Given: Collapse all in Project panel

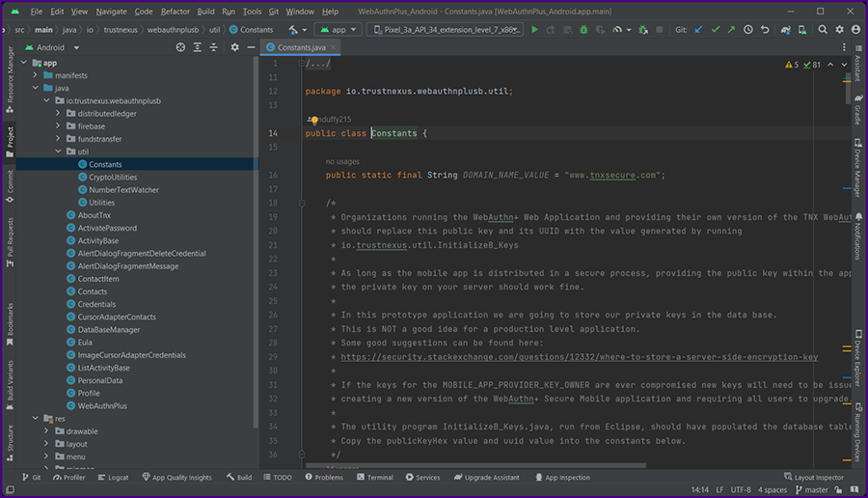Looking at the screenshot, I should point(214,46).
